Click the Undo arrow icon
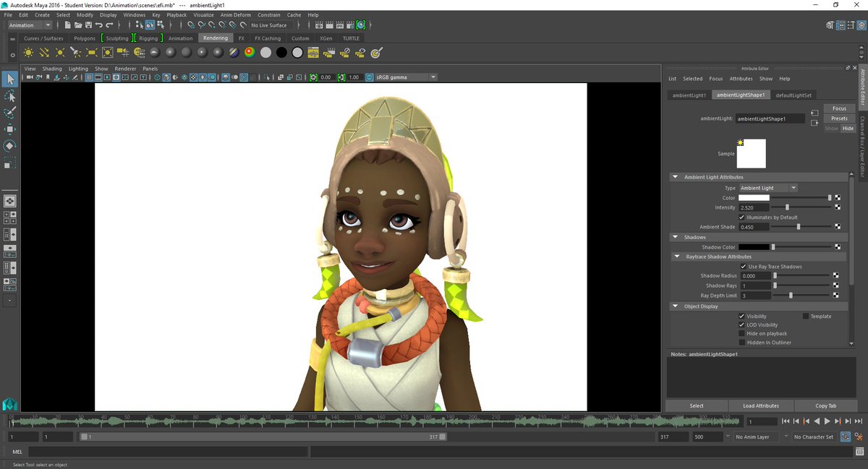The height and width of the screenshot is (469, 868). (x=99, y=25)
